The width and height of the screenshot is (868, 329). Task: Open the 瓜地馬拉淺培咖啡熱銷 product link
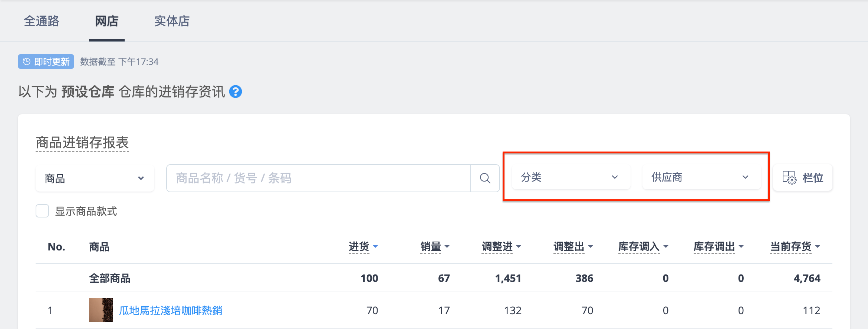(171, 310)
